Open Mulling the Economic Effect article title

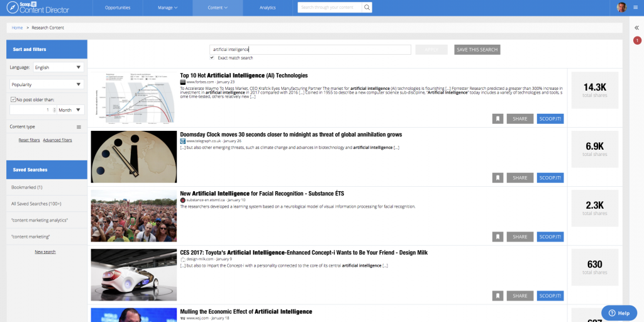tap(246, 312)
